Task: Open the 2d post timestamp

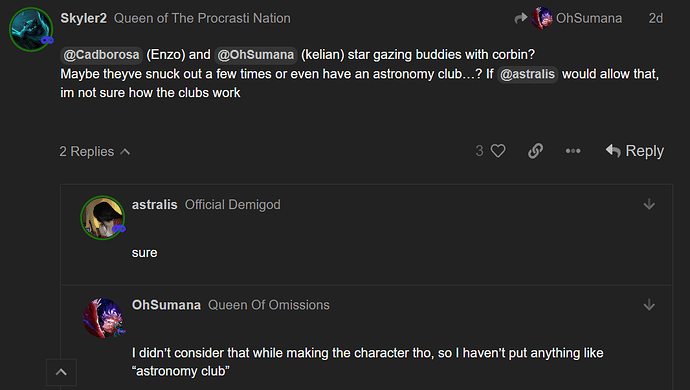Action: 655,18
